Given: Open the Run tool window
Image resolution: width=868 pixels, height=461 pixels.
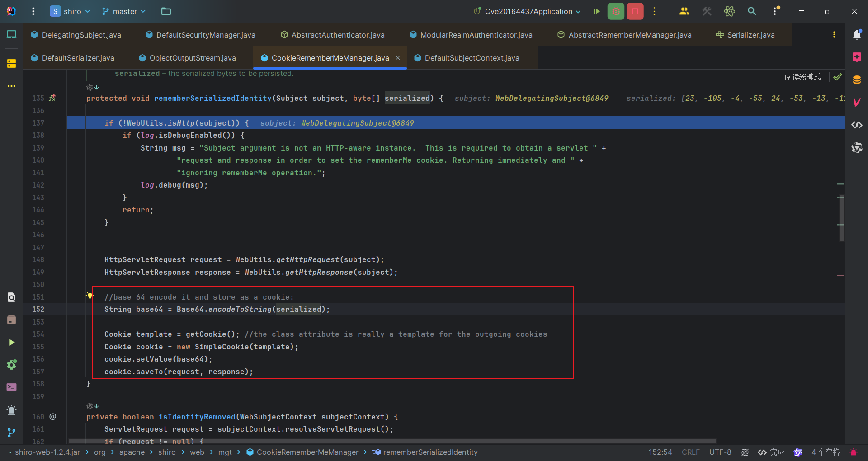Looking at the screenshot, I should (x=11, y=343).
